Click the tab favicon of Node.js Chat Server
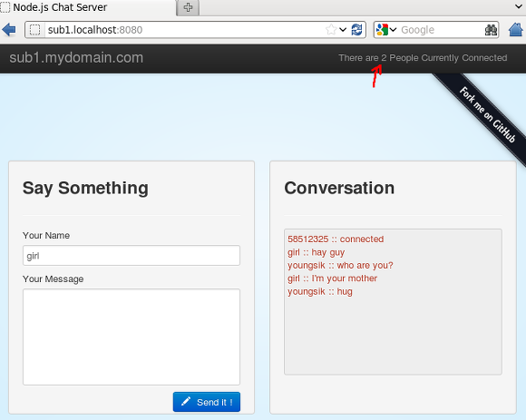The height and width of the screenshot is (420, 526). tap(5, 7)
